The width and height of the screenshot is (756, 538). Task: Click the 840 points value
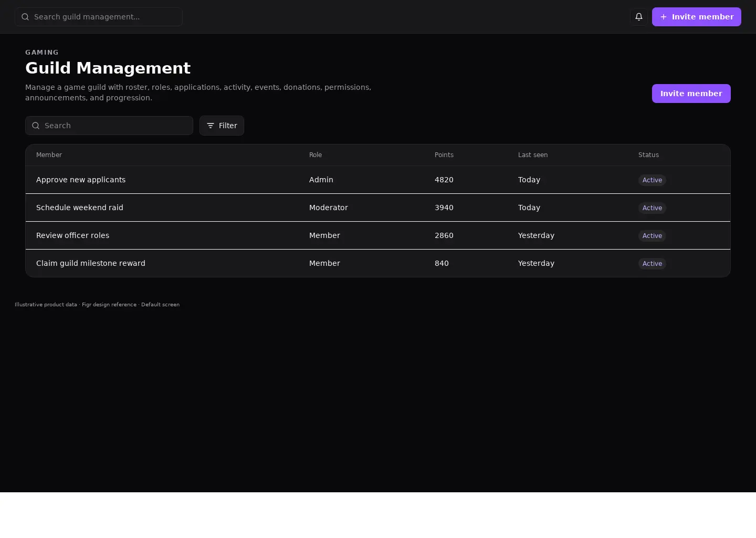(x=442, y=263)
